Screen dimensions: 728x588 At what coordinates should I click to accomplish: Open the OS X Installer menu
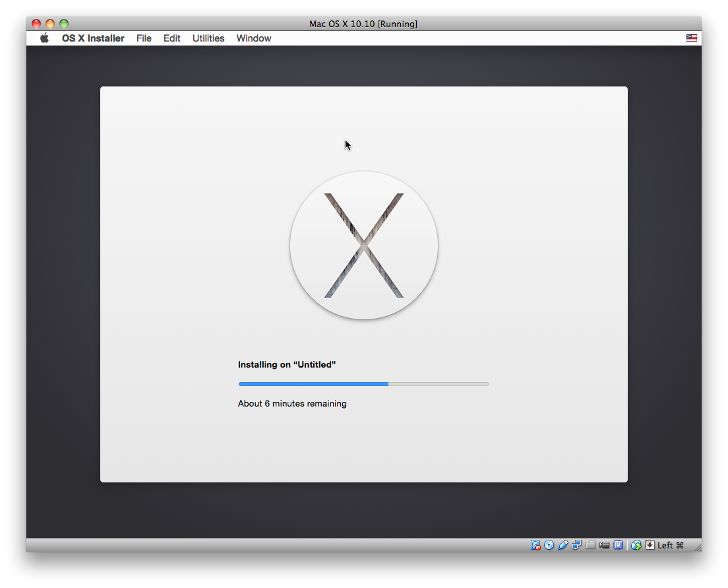coord(93,38)
